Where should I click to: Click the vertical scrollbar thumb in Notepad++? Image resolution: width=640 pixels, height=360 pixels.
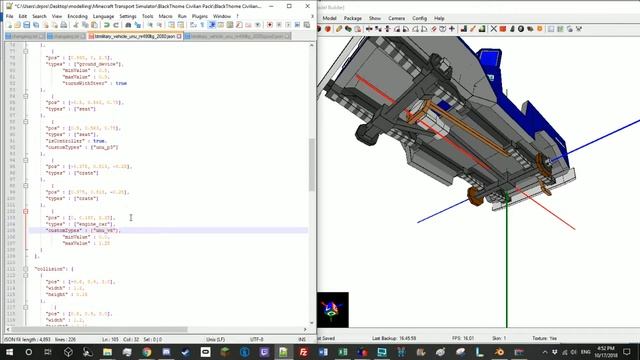point(312,164)
